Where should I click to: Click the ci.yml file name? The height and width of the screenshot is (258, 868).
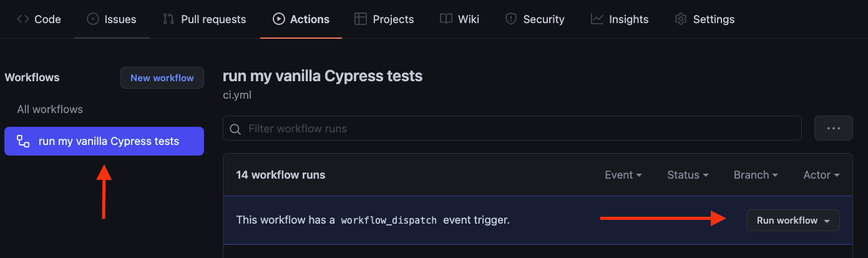237,96
